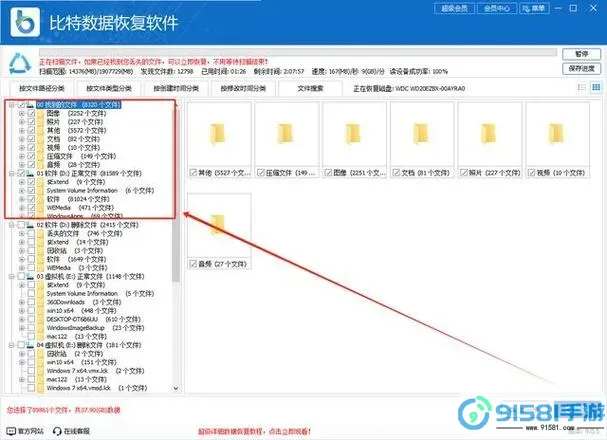Collapse the 04 虚拟机 (E:) 删除文件 node

[12, 345]
